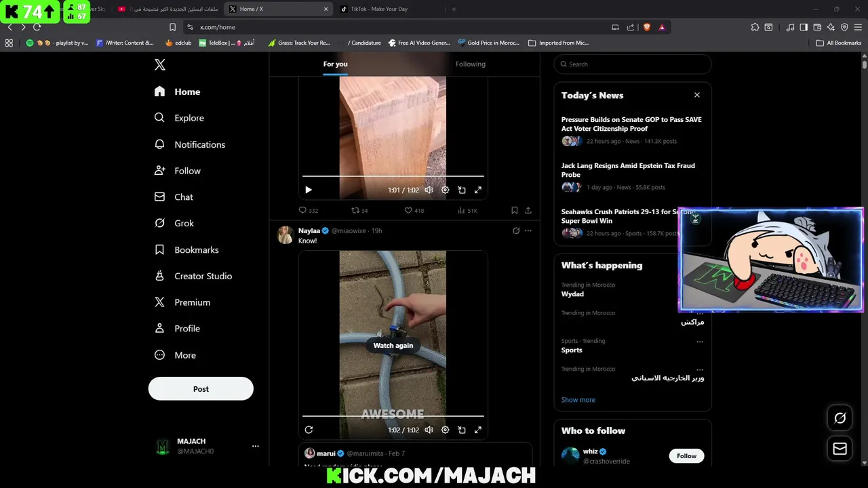Open Creator Studio

(193, 276)
